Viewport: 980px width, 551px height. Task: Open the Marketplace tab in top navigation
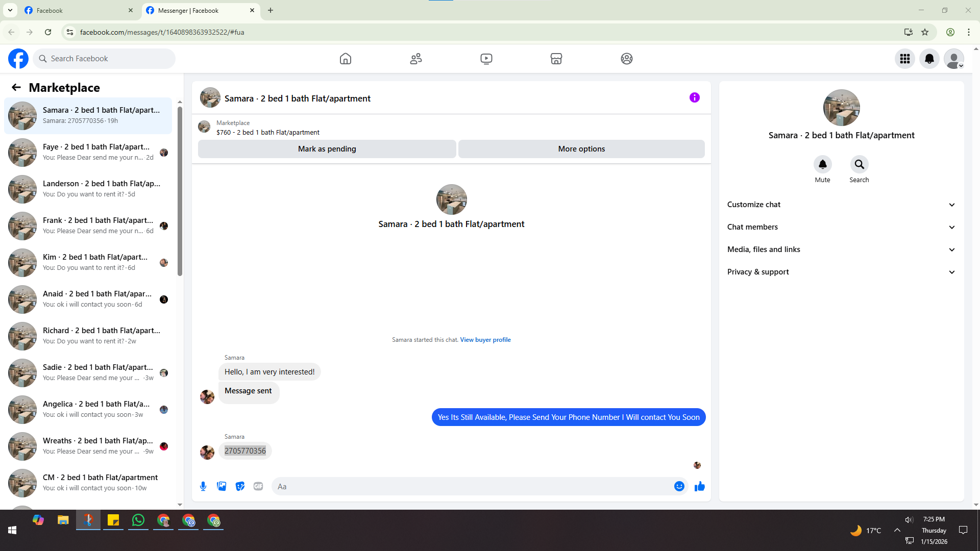[x=556, y=59]
